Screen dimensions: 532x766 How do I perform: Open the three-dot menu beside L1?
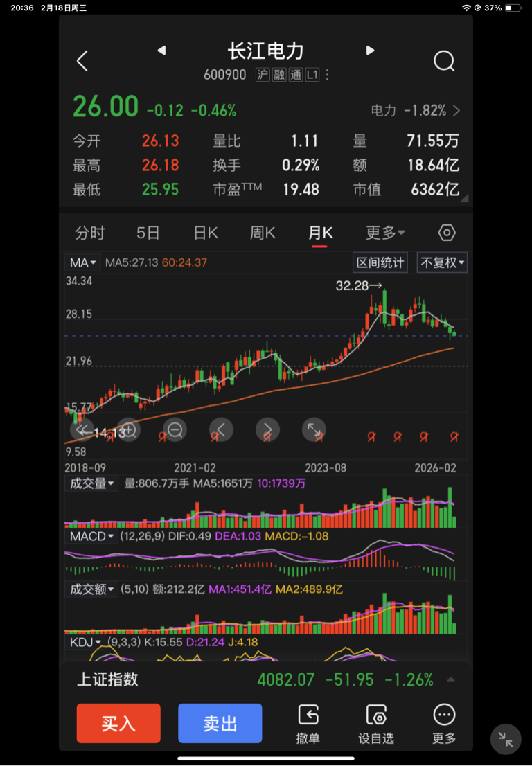pyautogui.click(x=328, y=75)
